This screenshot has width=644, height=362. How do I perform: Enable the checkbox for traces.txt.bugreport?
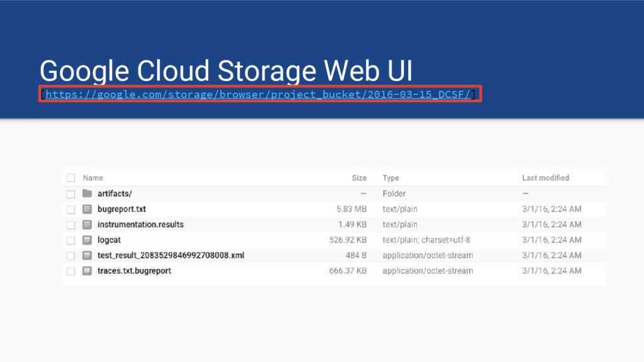coord(71,271)
